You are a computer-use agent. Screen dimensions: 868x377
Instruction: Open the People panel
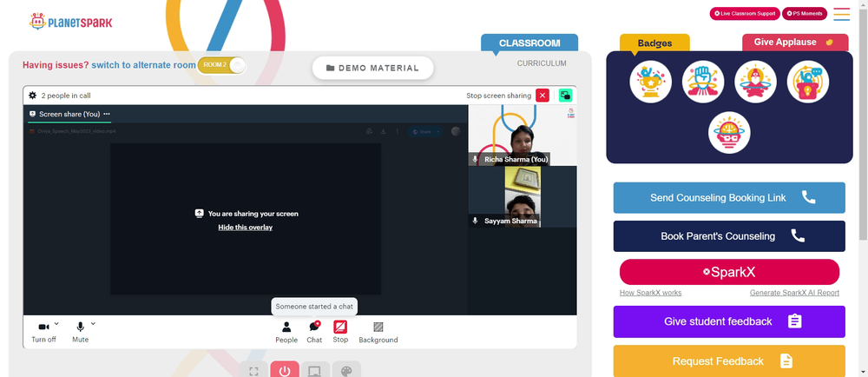coord(286,332)
